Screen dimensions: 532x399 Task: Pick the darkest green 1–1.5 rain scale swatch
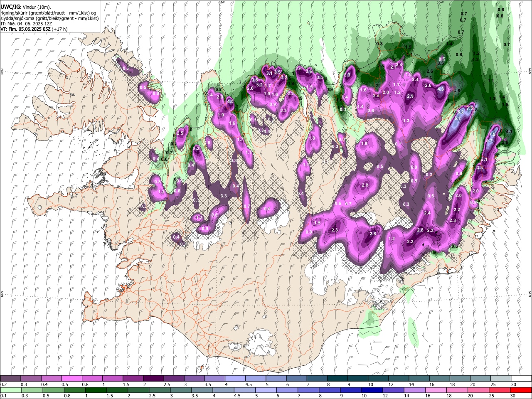coord(96,390)
